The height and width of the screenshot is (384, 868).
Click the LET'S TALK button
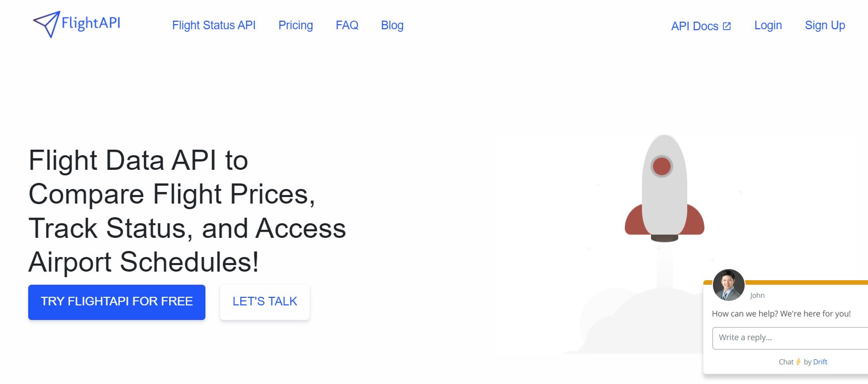265,302
